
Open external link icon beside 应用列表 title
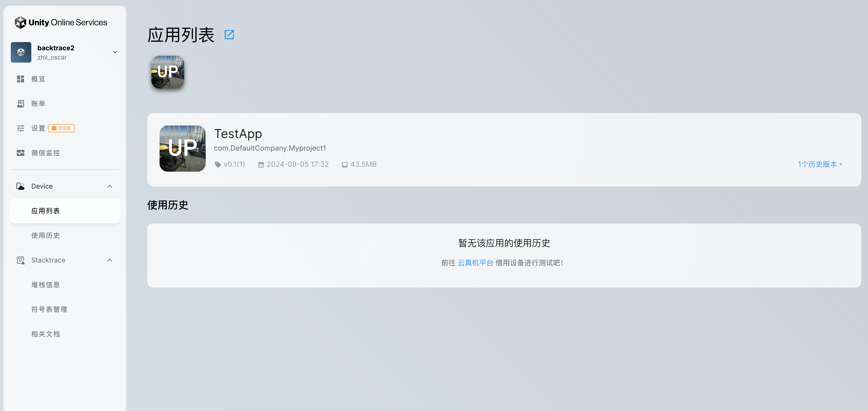(x=229, y=34)
